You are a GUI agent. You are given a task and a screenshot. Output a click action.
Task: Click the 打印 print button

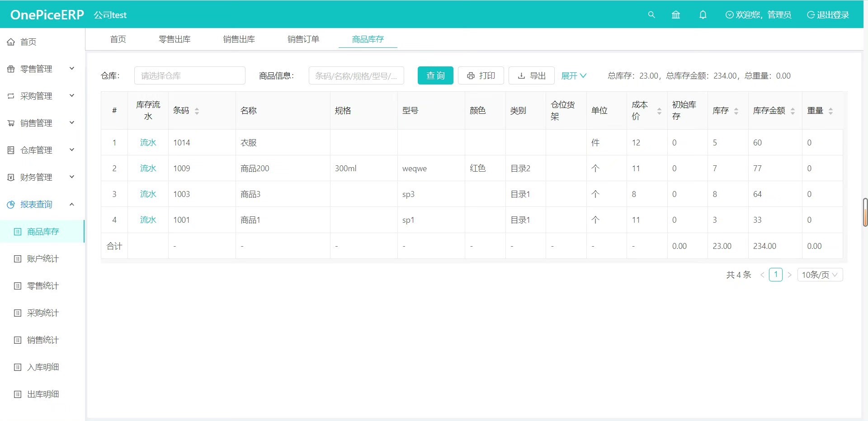[481, 75]
